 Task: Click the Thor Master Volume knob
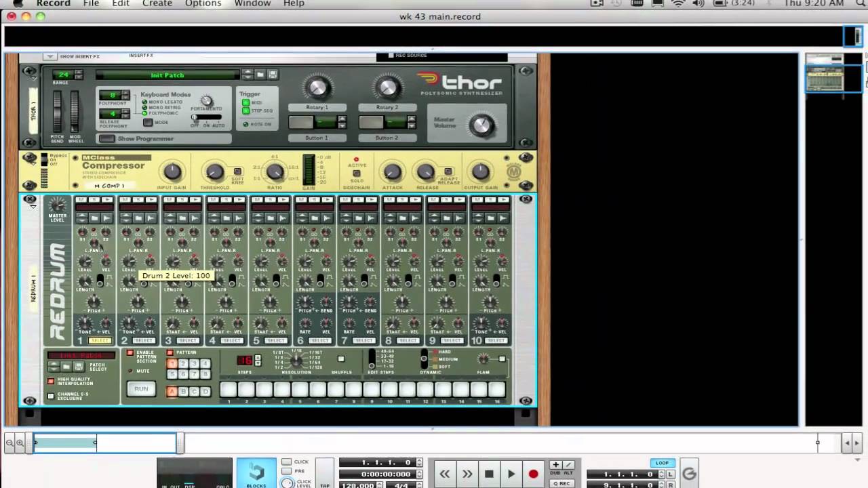click(481, 125)
